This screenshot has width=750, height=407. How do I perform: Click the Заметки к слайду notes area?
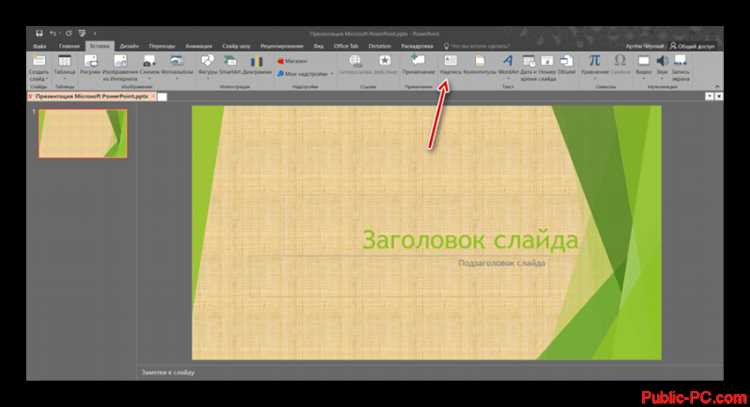[168, 372]
